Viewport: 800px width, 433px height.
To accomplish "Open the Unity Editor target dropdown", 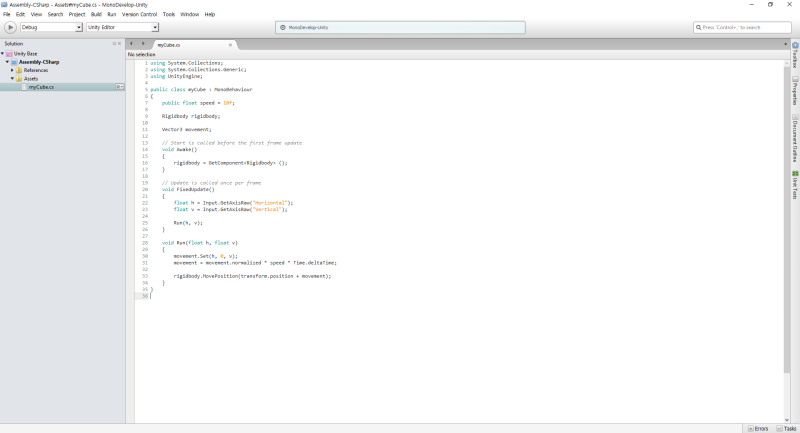I will click(x=122, y=28).
